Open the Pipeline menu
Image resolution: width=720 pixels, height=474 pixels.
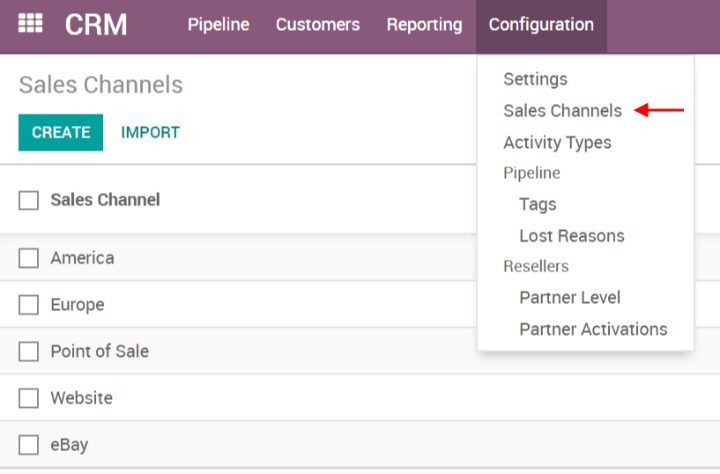click(218, 25)
